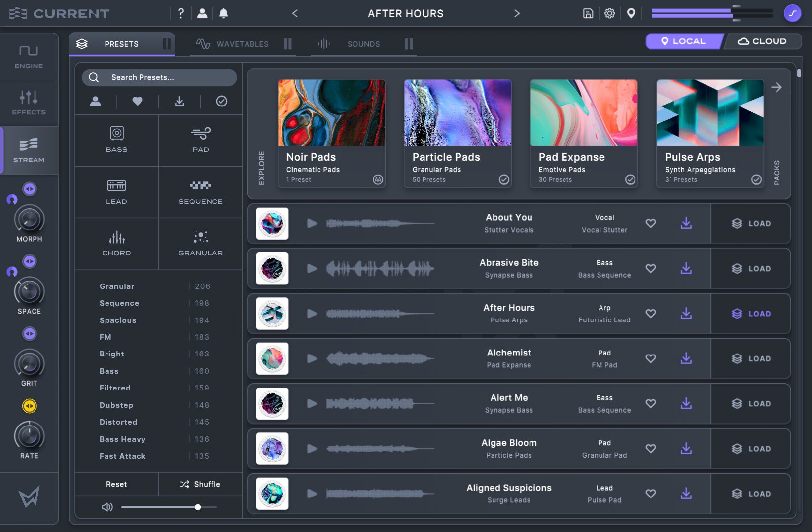Screen dimensions: 812x532
Task: Switch to the Sounds tab
Action: point(363,44)
